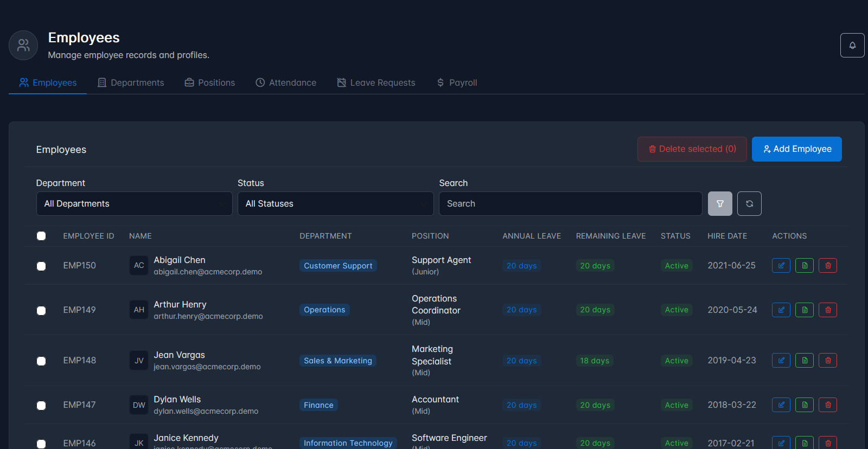868x449 pixels.
Task: Select the EMP147 row checkbox
Action: (41, 406)
